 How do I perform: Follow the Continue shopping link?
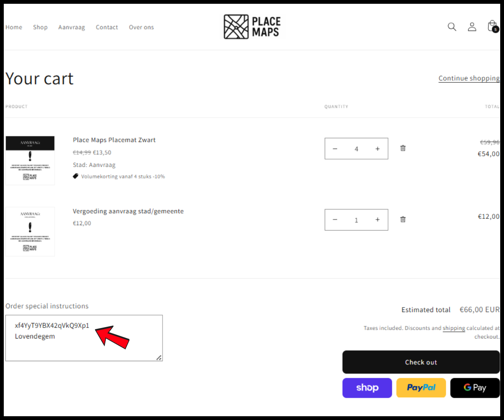click(469, 78)
